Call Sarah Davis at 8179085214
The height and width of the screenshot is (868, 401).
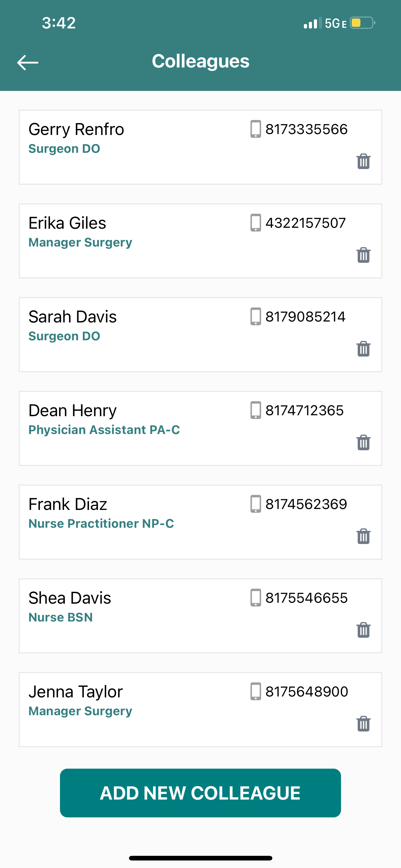click(305, 317)
